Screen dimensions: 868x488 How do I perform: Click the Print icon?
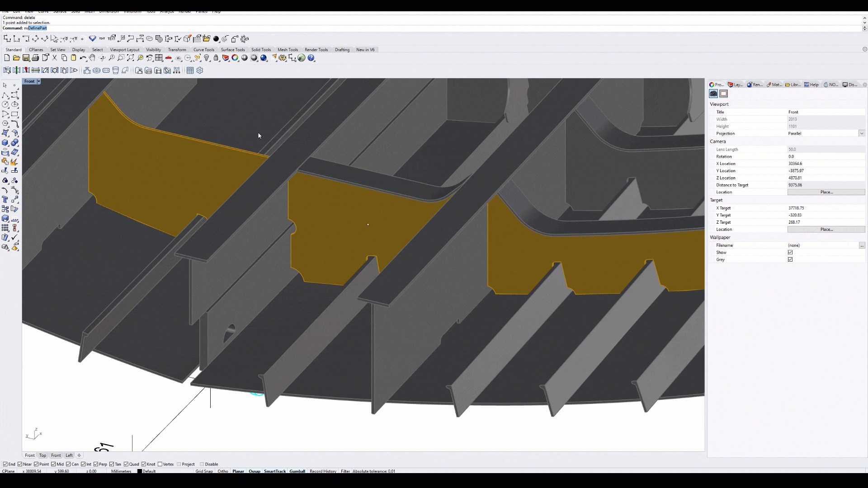(35, 58)
